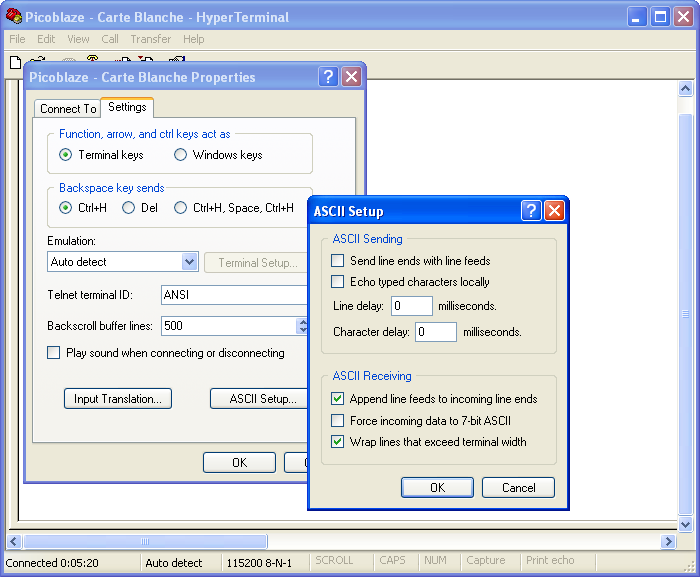Click the Print echo status indicator
The height and width of the screenshot is (577, 700).
550,560
